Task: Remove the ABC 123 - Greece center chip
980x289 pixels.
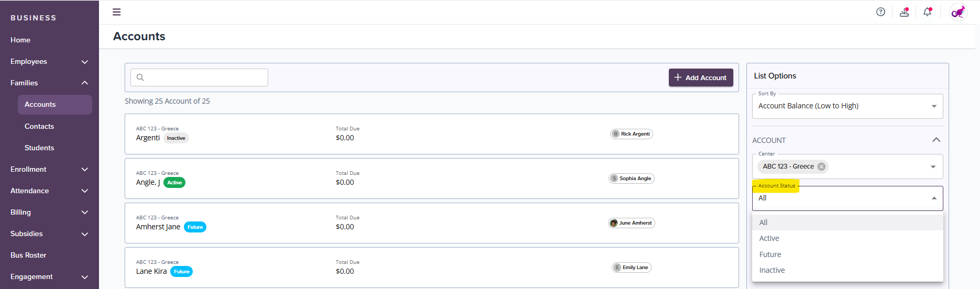Action: [x=821, y=166]
